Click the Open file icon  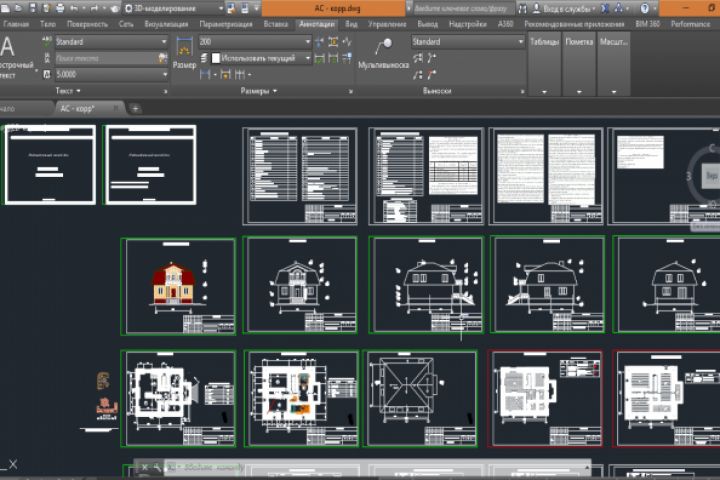tap(19, 8)
